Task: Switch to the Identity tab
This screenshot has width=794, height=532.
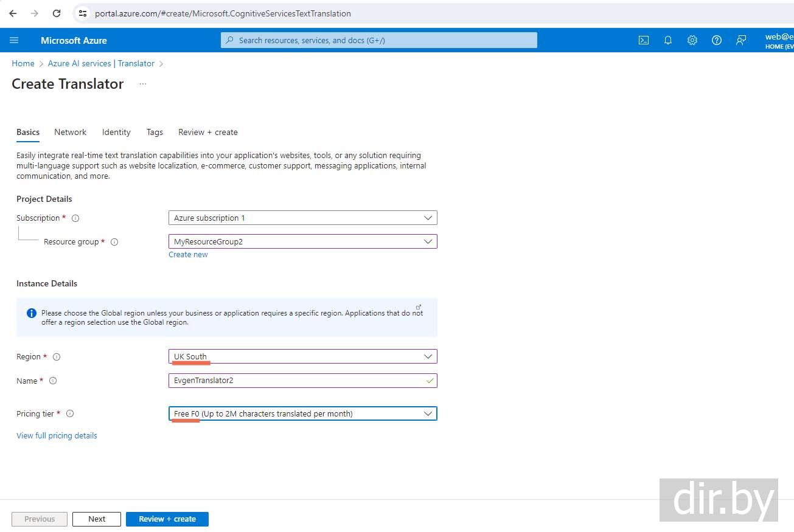Action: coord(116,132)
